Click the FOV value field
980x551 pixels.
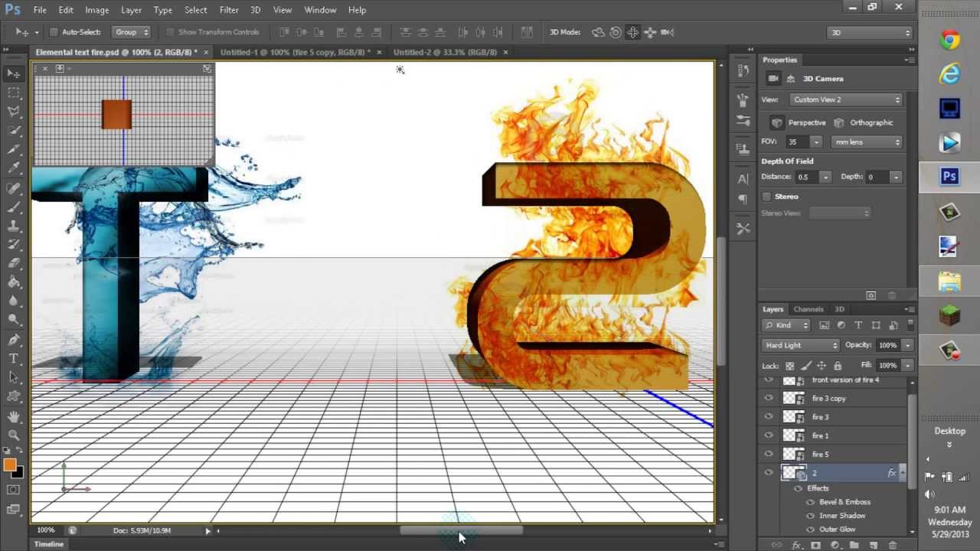tap(796, 142)
